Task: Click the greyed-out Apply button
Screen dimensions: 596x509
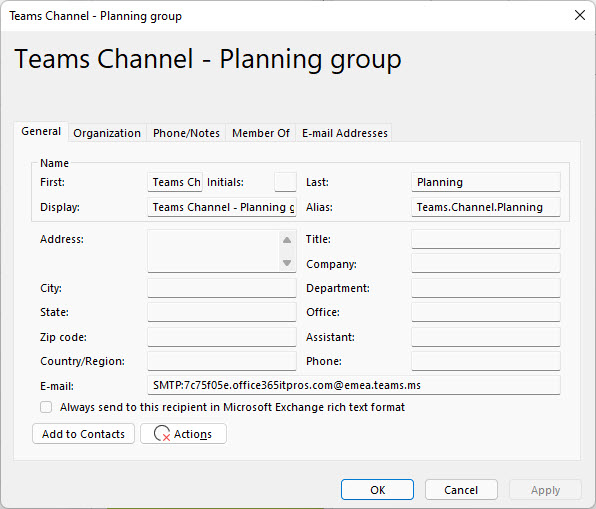Action: [x=545, y=490]
